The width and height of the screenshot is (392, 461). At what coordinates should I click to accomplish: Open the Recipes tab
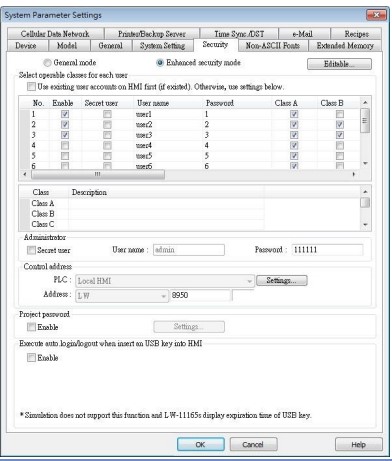[356, 34]
